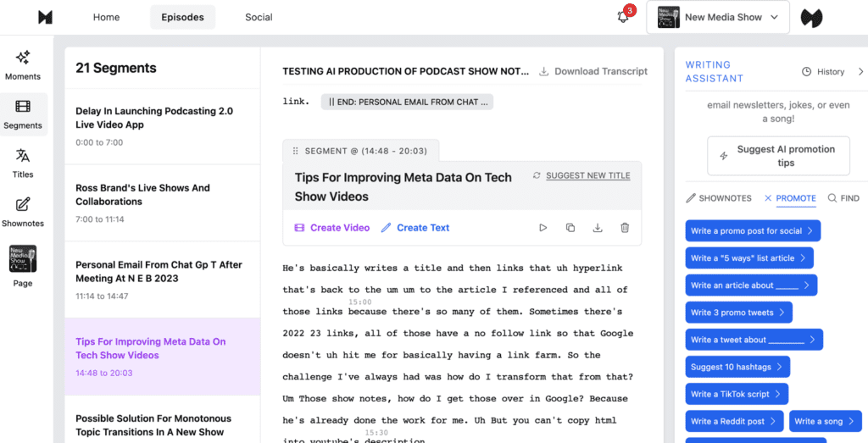This screenshot has height=443, width=868.
Task: Click the transcript word "hyperlink"
Action: coord(598,269)
